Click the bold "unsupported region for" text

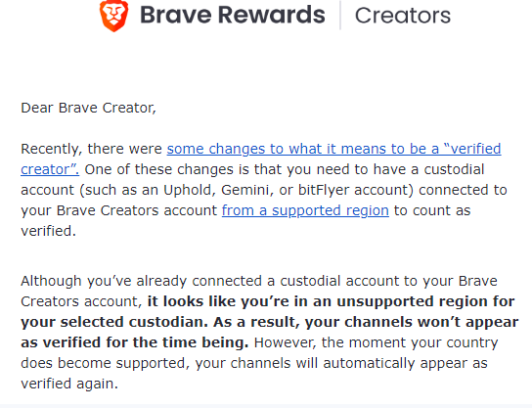[x=425, y=301]
